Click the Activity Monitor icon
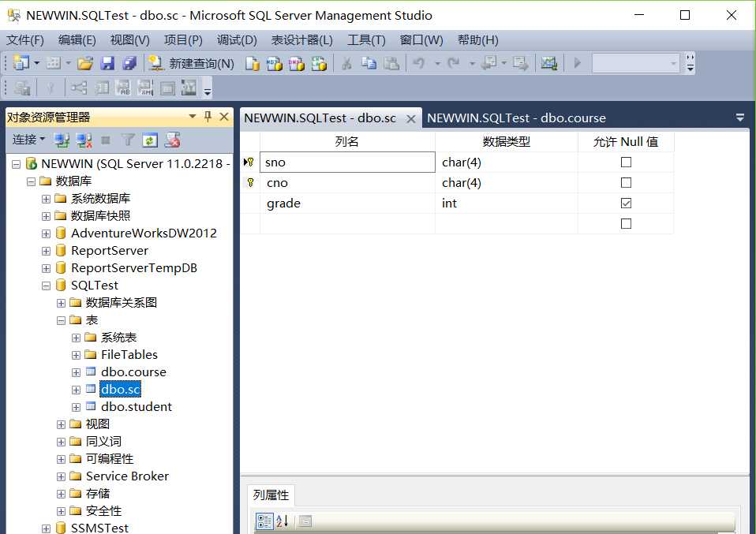The height and width of the screenshot is (534, 756). [x=548, y=63]
